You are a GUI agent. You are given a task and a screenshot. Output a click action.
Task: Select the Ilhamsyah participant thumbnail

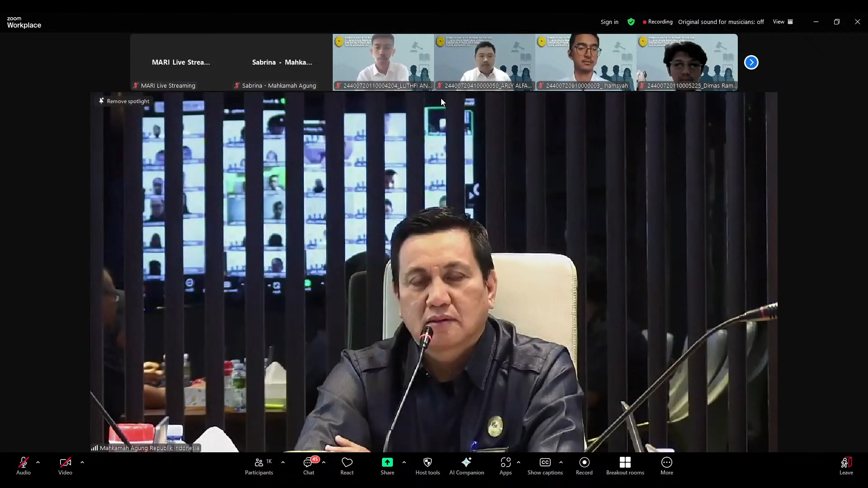coord(585,62)
